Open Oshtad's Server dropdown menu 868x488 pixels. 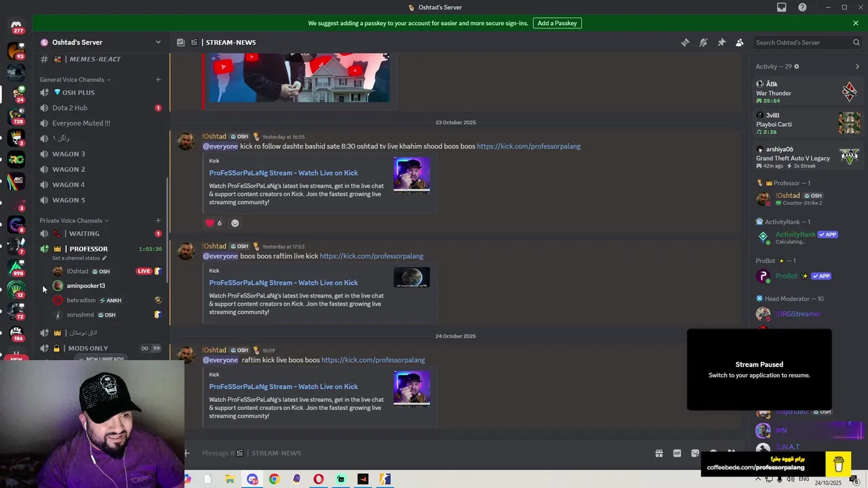click(102, 42)
